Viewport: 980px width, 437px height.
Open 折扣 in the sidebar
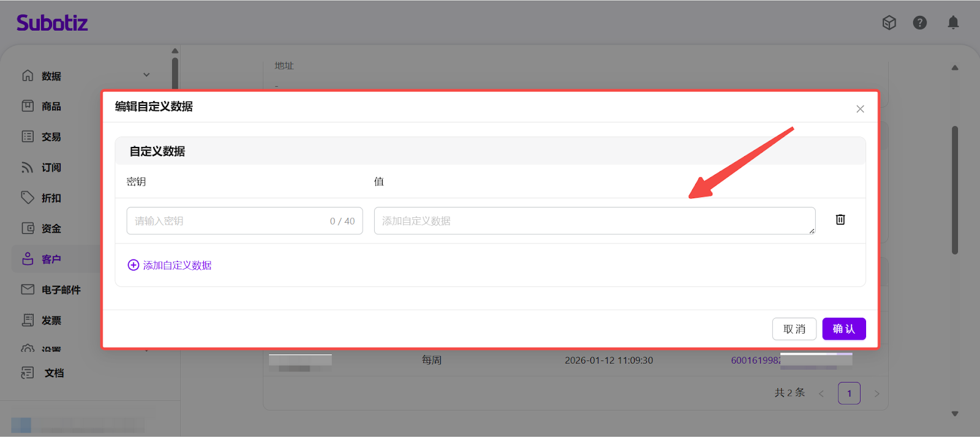(51, 198)
